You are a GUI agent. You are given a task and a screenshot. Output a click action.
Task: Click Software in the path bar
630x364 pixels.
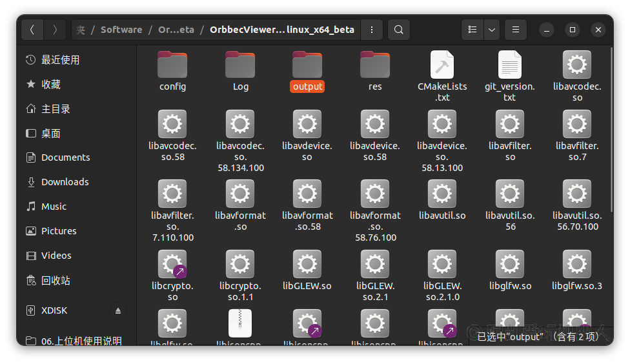point(121,30)
